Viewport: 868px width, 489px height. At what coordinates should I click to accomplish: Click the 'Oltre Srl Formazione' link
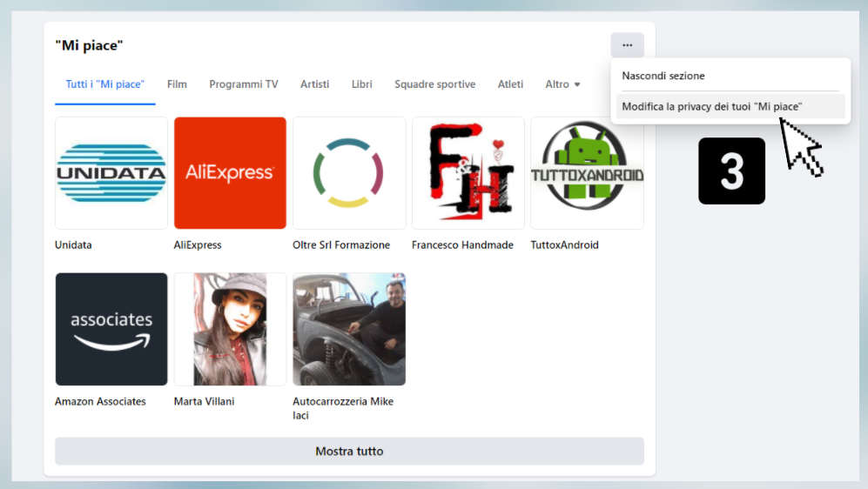click(x=341, y=245)
